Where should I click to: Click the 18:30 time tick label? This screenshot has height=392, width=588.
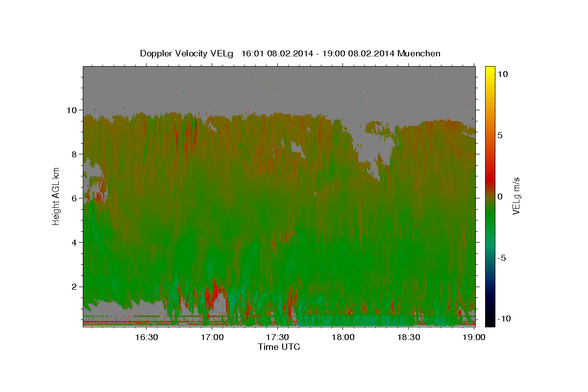tap(409, 337)
